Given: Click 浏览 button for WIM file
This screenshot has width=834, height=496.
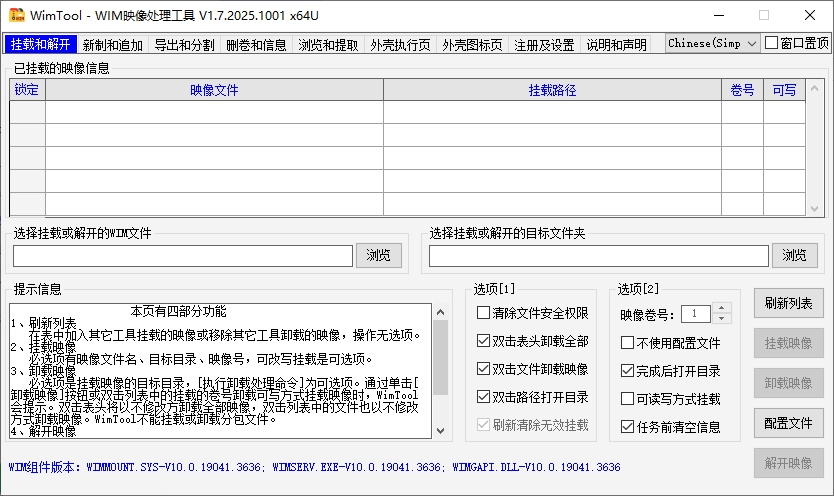Looking at the screenshot, I should point(379,256).
